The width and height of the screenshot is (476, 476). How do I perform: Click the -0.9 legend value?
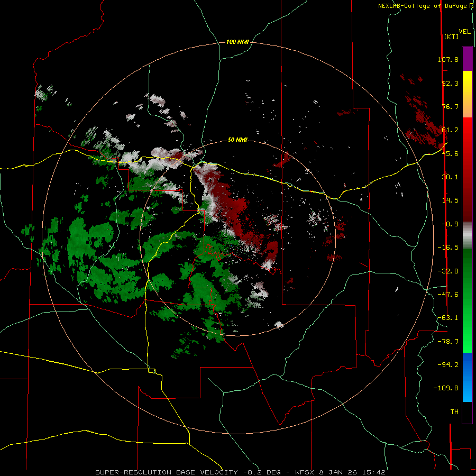[450, 224]
